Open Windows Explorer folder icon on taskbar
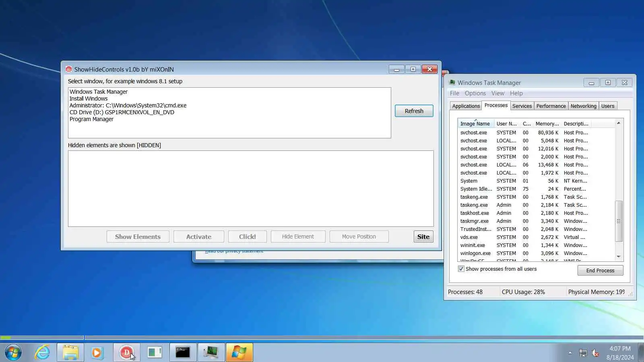The width and height of the screenshot is (644, 362). [x=70, y=353]
